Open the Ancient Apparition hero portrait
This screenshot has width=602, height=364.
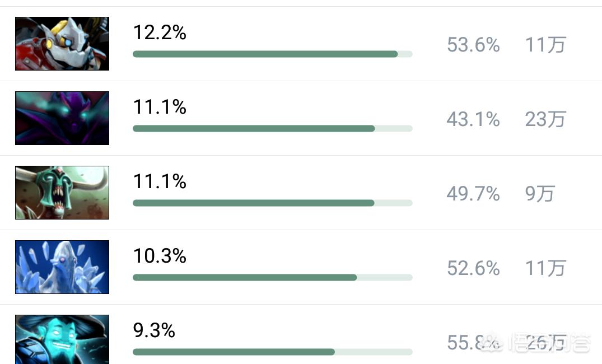pyautogui.click(x=62, y=267)
